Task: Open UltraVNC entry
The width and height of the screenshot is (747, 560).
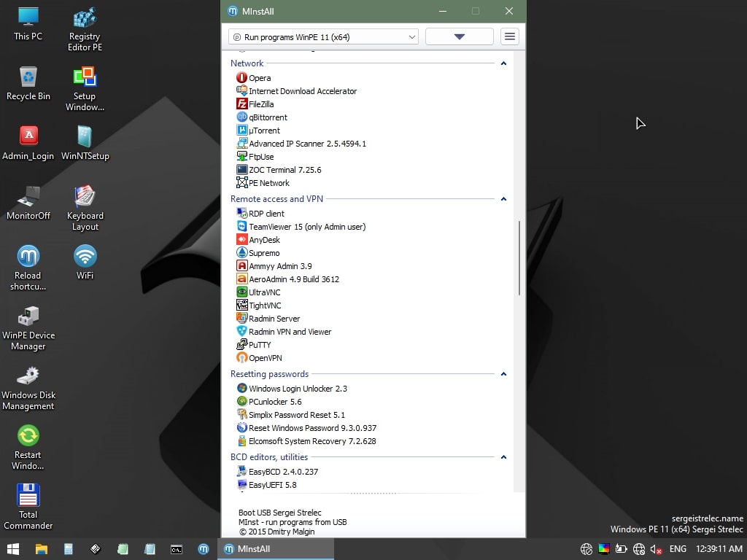Action: click(x=258, y=292)
